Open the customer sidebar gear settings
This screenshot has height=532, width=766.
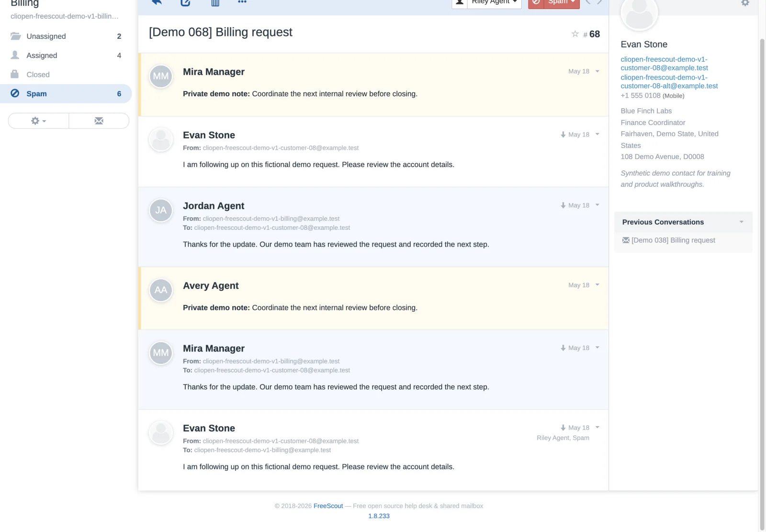coord(745,3)
